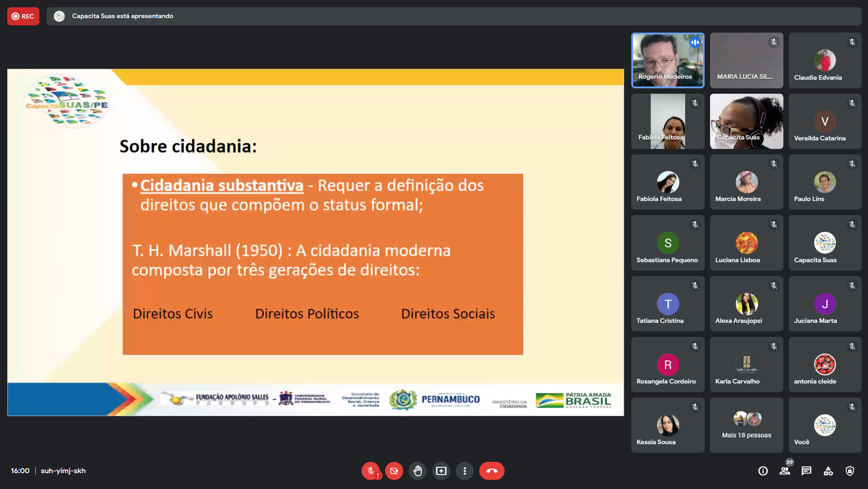Unmute the microphone in the bottom toolbar
This screenshot has width=868, height=489.
370,471
